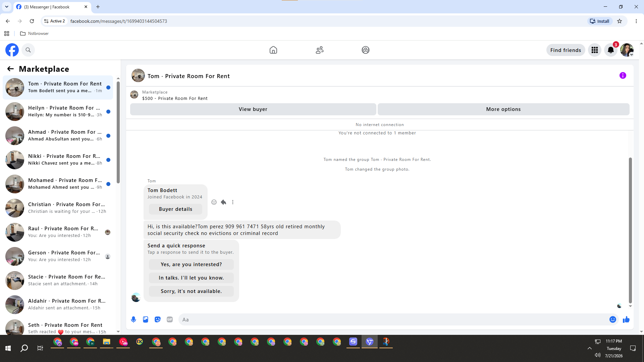Open Aldahir Private Room For Rent chat
The width and height of the screenshot is (644, 362).
58,305
